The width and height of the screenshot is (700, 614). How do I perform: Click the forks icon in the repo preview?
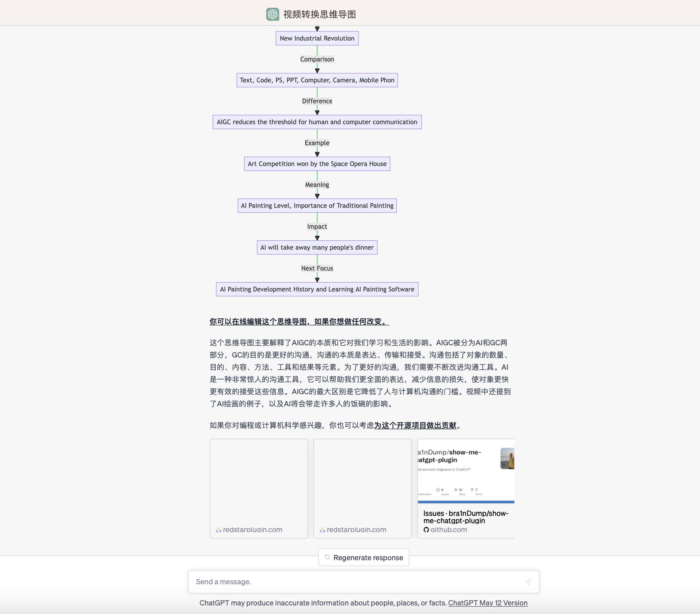point(471,489)
